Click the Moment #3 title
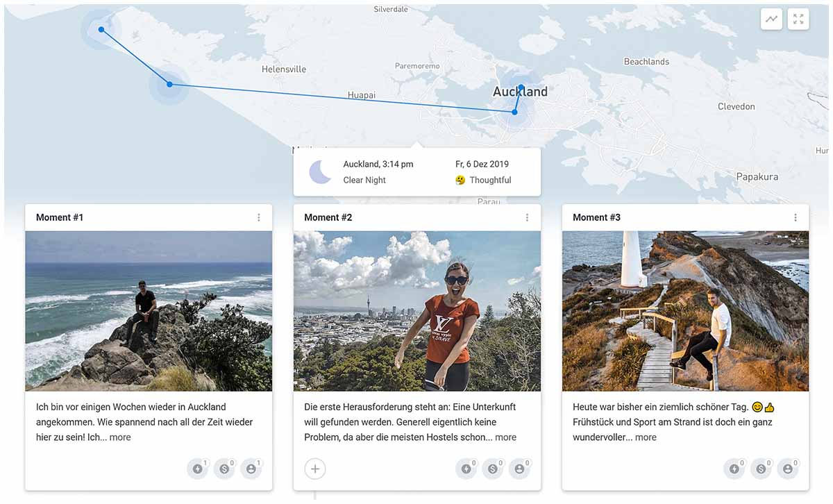Screen dimensions: 833x504 point(596,217)
